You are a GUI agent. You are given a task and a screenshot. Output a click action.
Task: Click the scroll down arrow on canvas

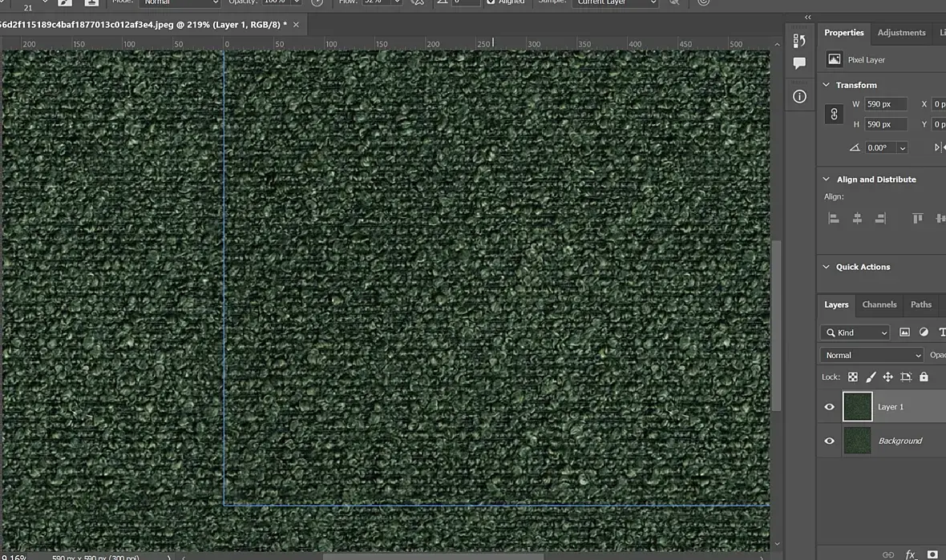point(777,544)
